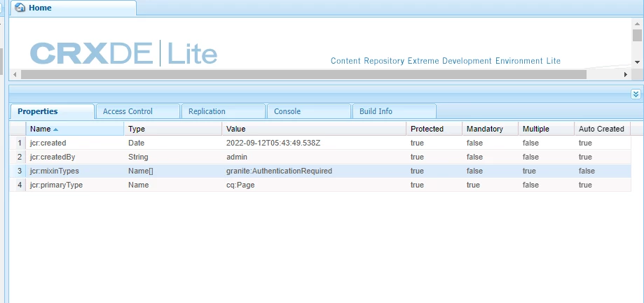The width and height of the screenshot is (644, 303).
Task: Select the jcr:primaryType property name
Action: tap(56, 185)
